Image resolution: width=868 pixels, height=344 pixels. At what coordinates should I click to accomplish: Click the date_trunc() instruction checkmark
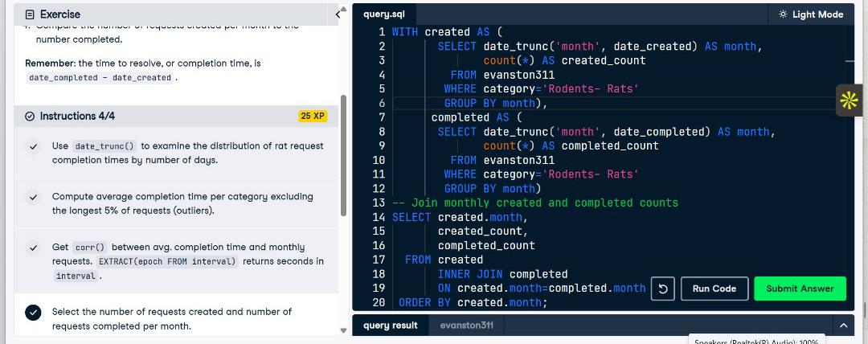33,146
